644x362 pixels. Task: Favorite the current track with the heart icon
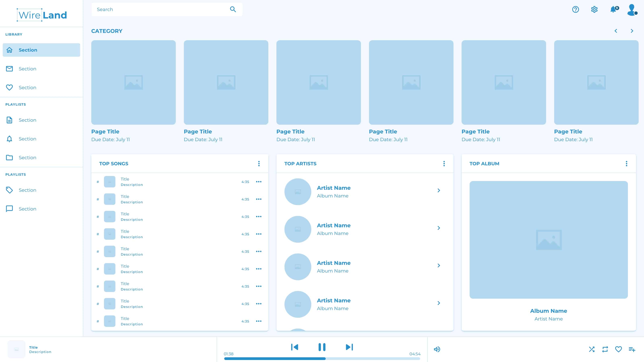[x=618, y=349]
